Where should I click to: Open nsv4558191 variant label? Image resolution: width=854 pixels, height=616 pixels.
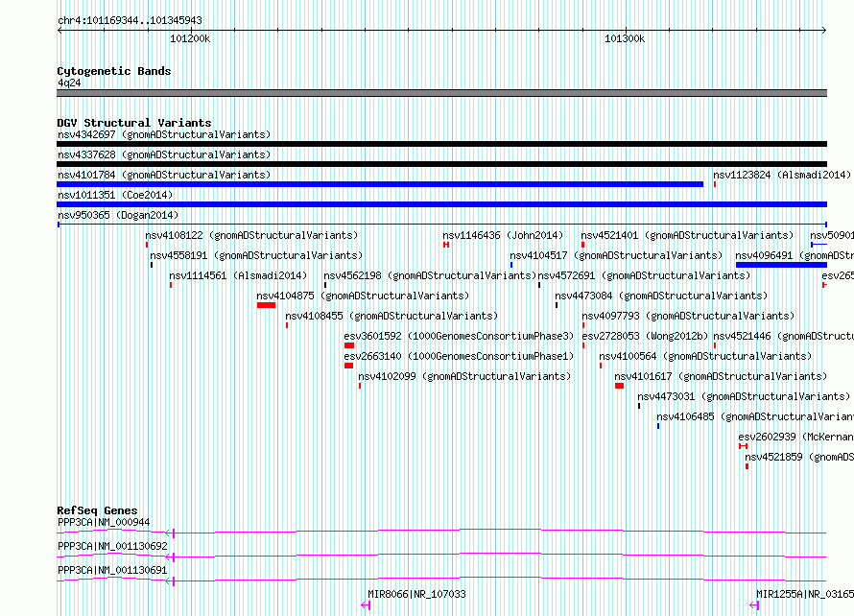(256, 255)
